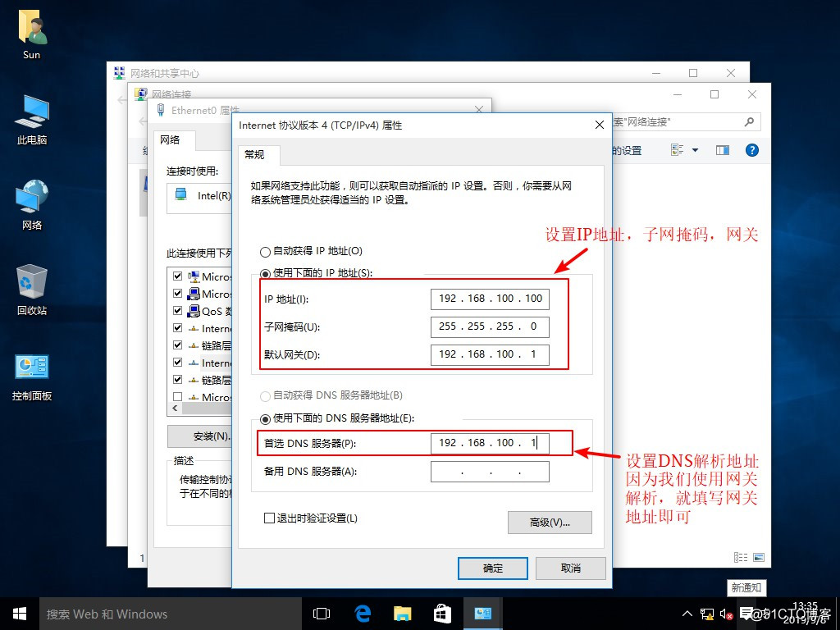Click the Help question mark in 网络连接 window

coord(751,150)
